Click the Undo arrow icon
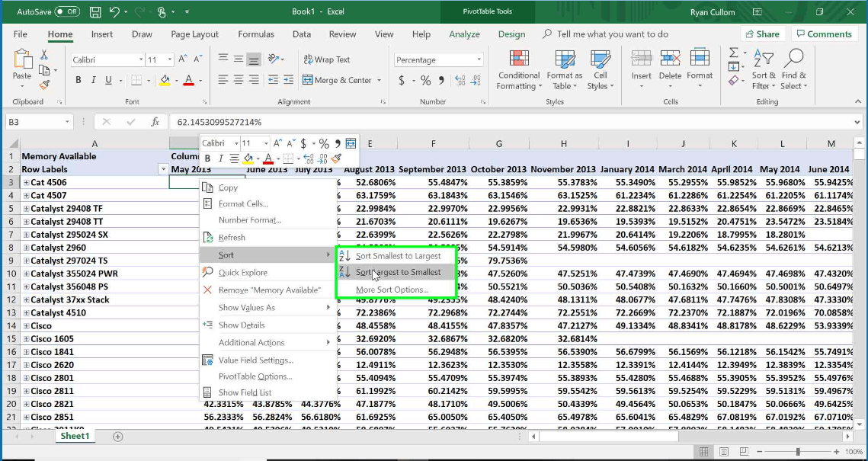The width and height of the screenshot is (868, 461). pyautogui.click(x=114, y=11)
